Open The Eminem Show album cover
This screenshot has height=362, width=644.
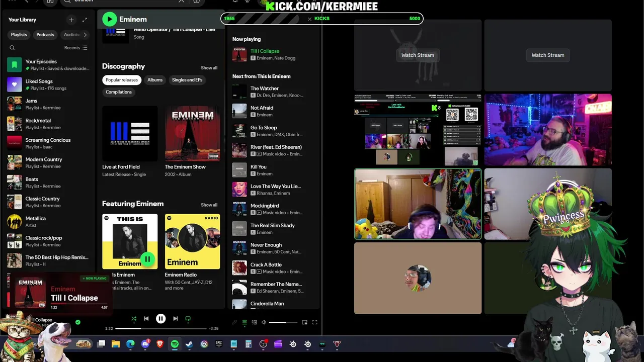192,133
